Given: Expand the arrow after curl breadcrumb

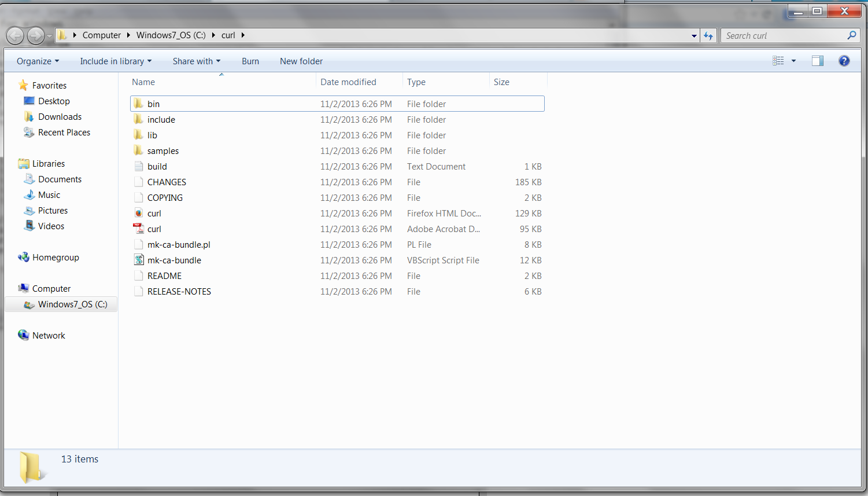Looking at the screenshot, I should (x=243, y=35).
